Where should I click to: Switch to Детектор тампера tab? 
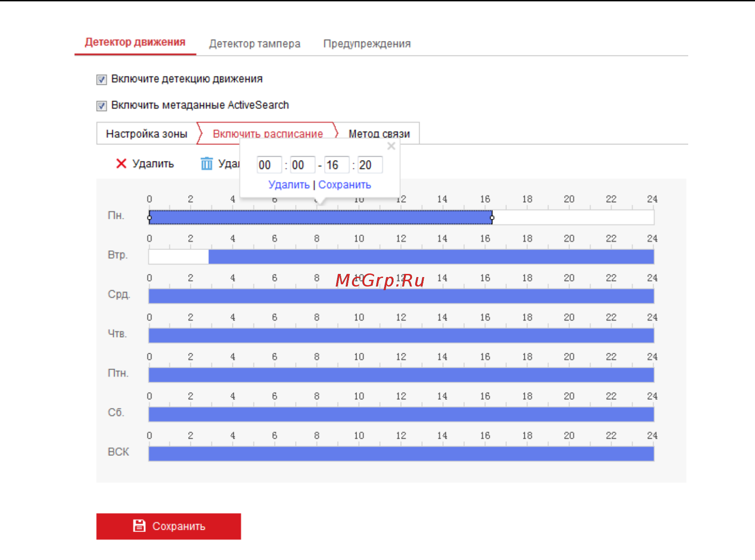(255, 44)
